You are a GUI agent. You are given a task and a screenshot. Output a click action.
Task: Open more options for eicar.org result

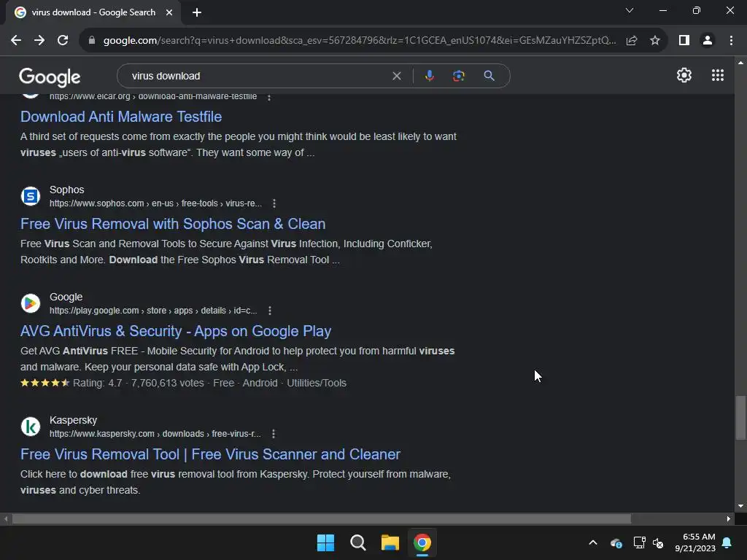point(269,97)
